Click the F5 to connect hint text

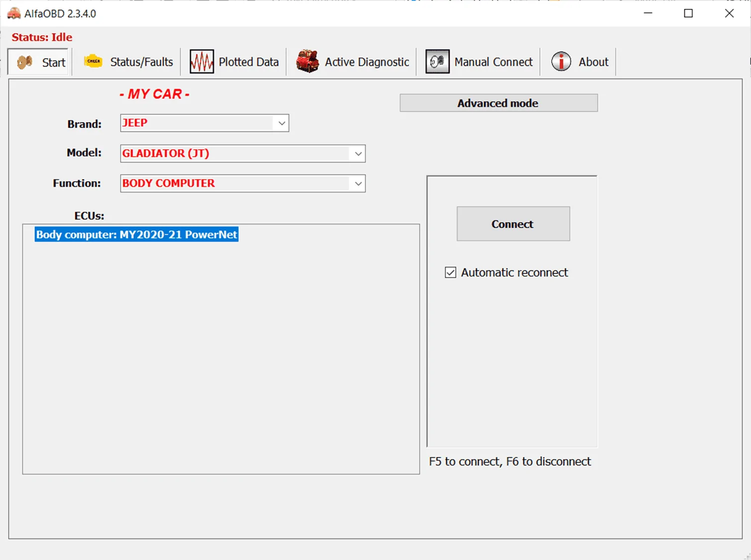tap(510, 461)
